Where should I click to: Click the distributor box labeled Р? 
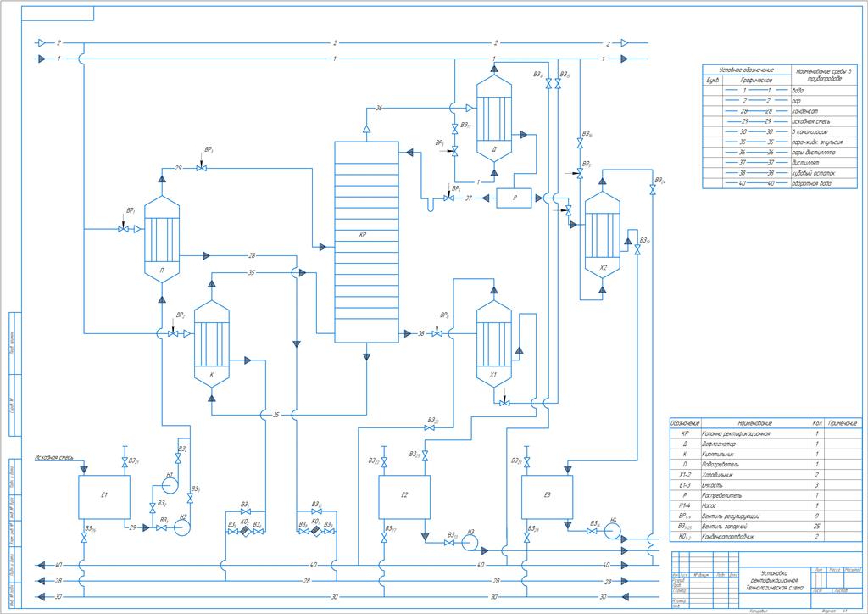(x=515, y=198)
